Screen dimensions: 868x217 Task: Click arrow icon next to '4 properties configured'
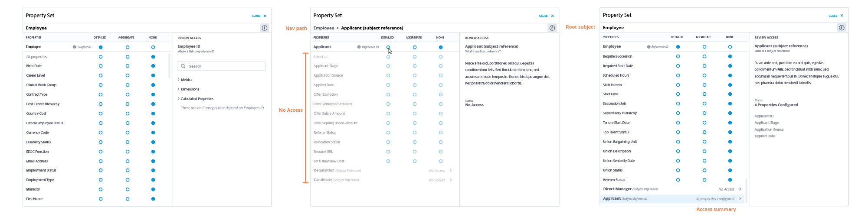tap(740, 199)
